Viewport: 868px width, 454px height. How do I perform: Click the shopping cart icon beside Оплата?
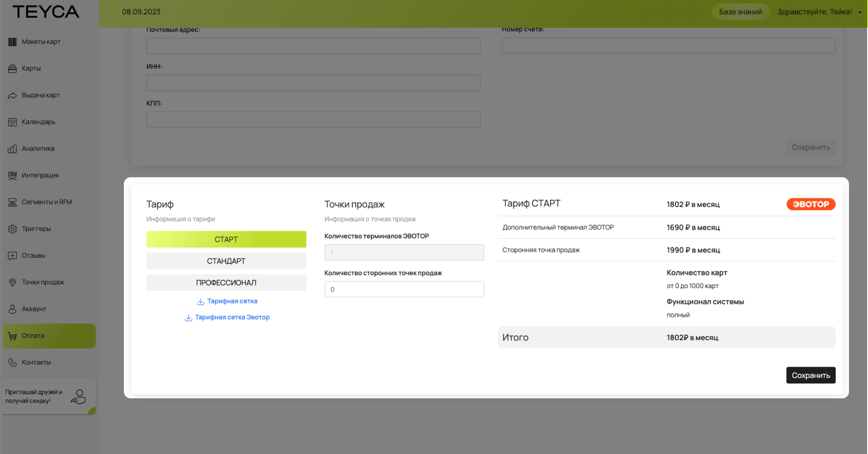coord(12,336)
